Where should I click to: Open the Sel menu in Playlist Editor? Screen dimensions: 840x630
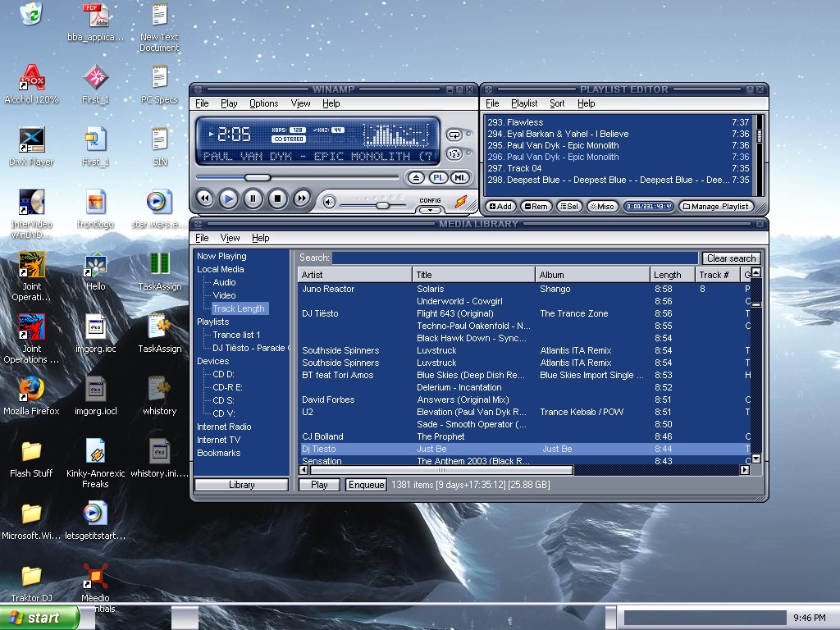(569, 206)
